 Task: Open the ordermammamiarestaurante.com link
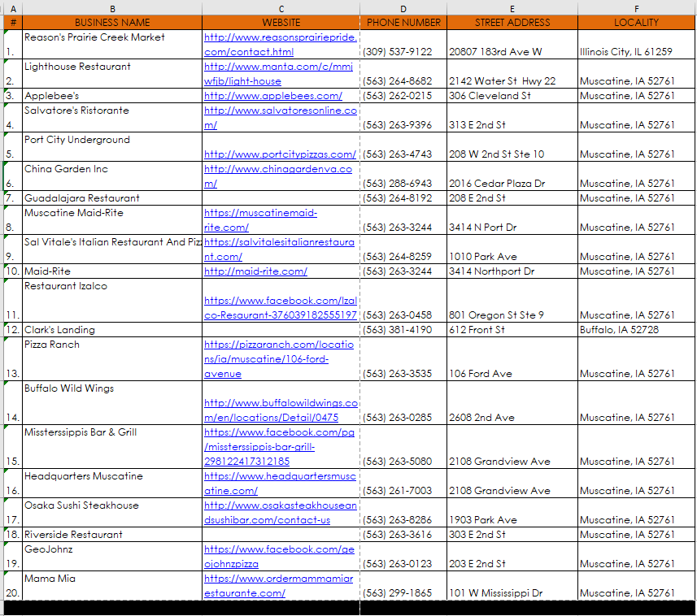(x=278, y=586)
